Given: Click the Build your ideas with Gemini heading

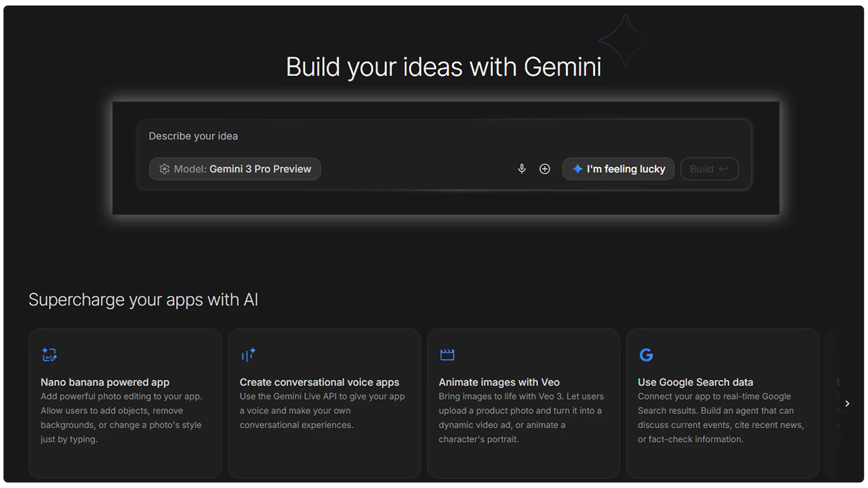Looking at the screenshot, I should coord(443,67).
